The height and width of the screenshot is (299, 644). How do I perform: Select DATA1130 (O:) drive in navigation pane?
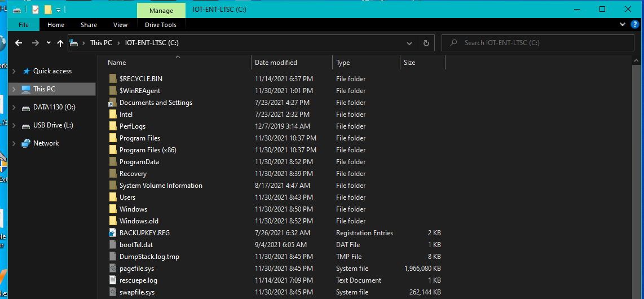click(x=54, y=107)
